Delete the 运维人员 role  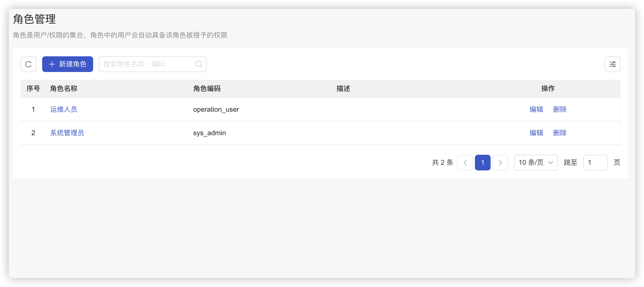pyautogui.click(x=559, y=109)
